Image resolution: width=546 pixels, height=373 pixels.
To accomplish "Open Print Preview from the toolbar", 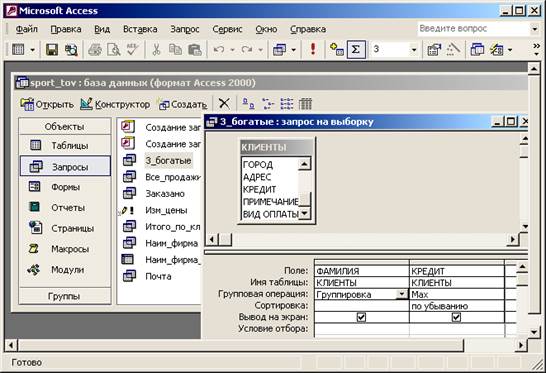I will point(114,50).
